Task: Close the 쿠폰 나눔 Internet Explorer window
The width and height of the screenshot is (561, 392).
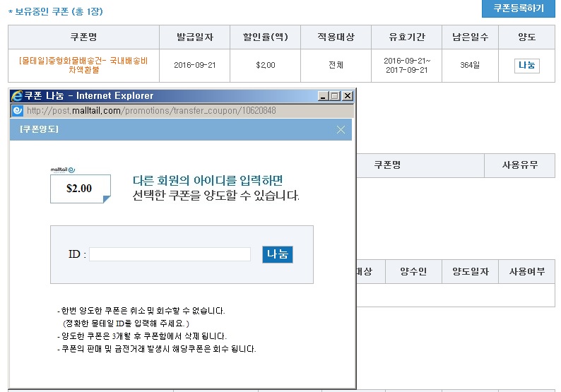Action: coord(347,96)
